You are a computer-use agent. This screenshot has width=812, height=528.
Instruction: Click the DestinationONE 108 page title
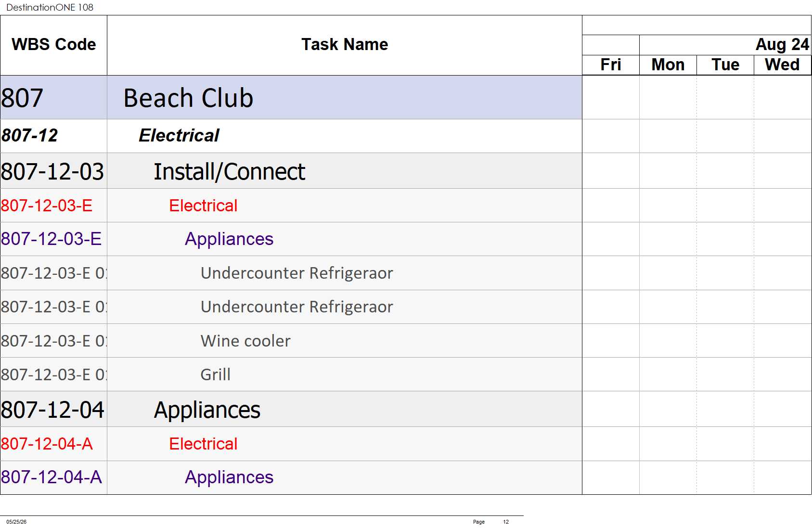50,7
